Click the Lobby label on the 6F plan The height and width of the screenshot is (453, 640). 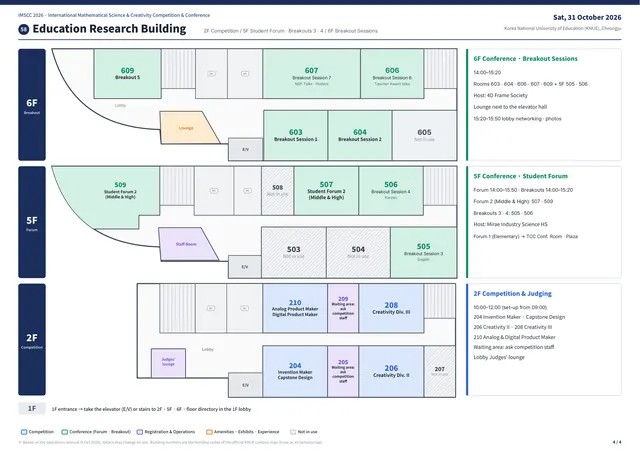(x=120, y=105)
